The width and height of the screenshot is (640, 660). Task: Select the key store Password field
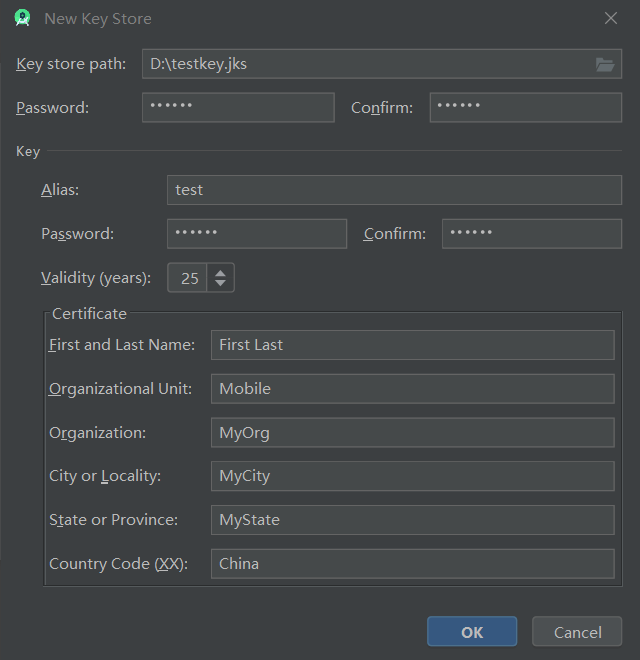(238, 108)
